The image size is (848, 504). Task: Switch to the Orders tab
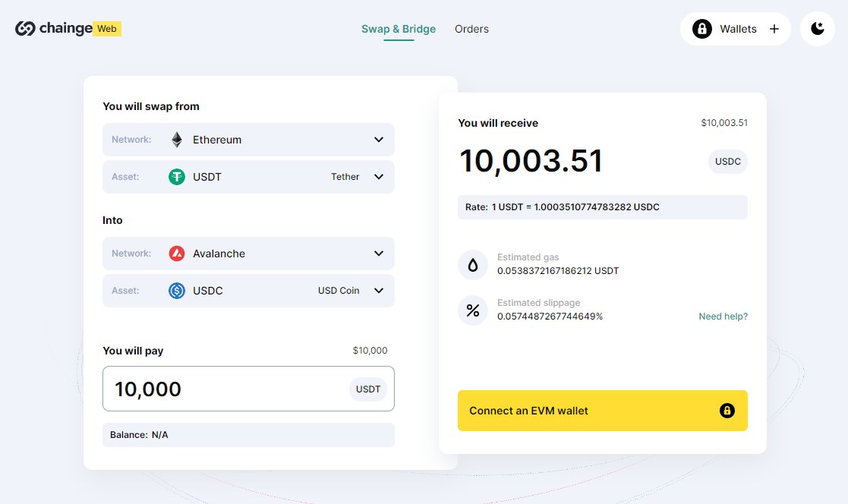471,29
